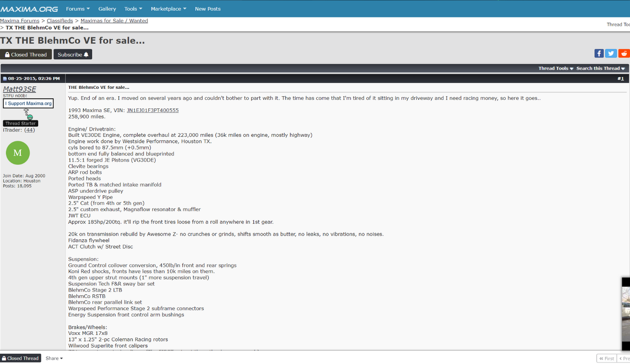The image size is (630, 364).
Task: Share thread via Reddit icon
Action: point(624,54)
